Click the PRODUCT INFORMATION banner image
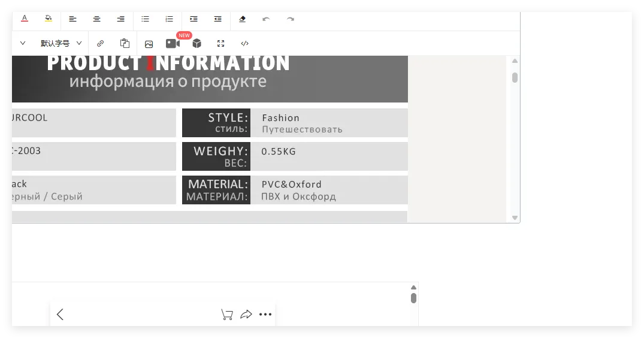 (x=210, y=79)
